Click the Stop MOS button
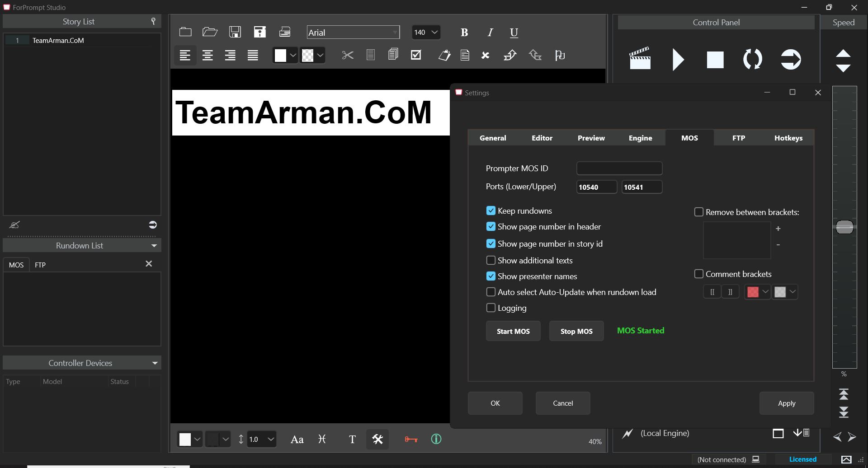Screen dimensions: 868x468 (x=576, y=331)
